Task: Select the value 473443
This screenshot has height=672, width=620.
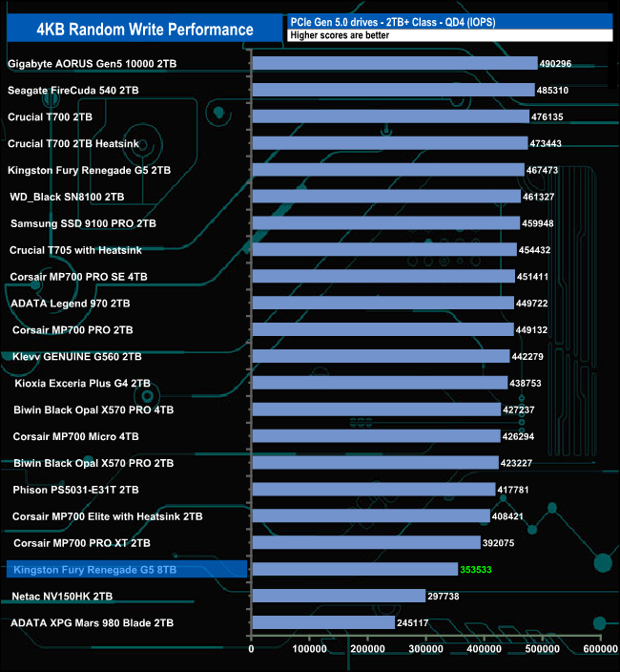Action: tap(546, 143)
